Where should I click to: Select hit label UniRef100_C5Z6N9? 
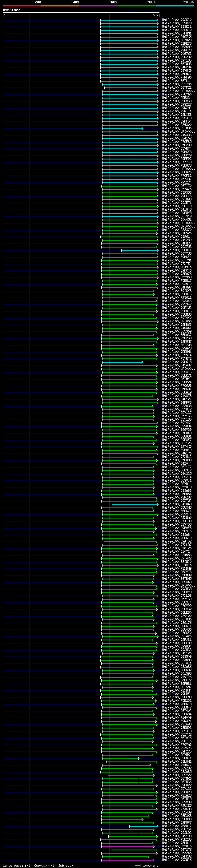pyautogui.click(x=177, y=47)
